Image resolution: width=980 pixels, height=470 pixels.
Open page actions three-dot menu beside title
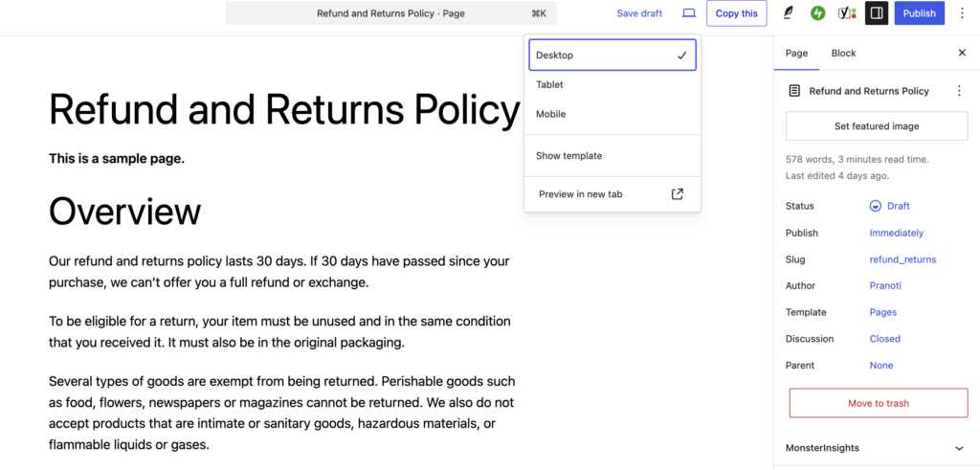coord(959,91)
